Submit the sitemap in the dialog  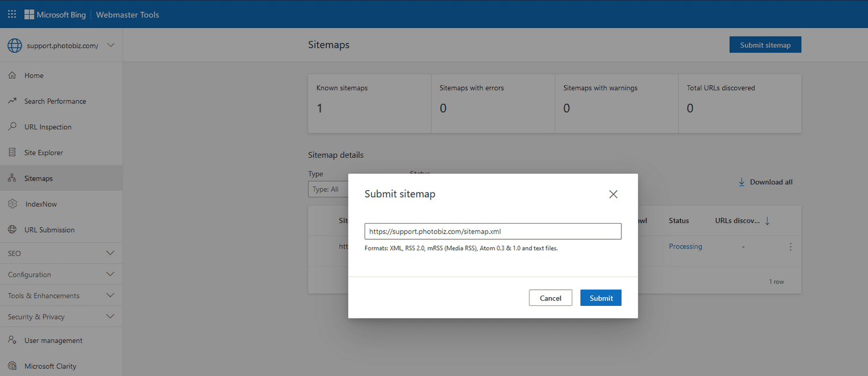tap(601, 297)
